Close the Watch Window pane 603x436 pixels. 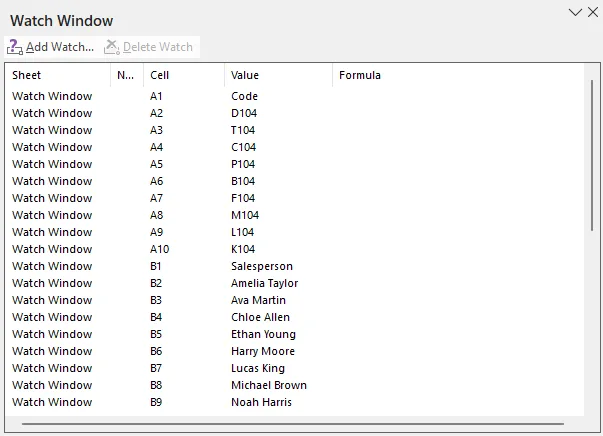click(x=593, y=12)
